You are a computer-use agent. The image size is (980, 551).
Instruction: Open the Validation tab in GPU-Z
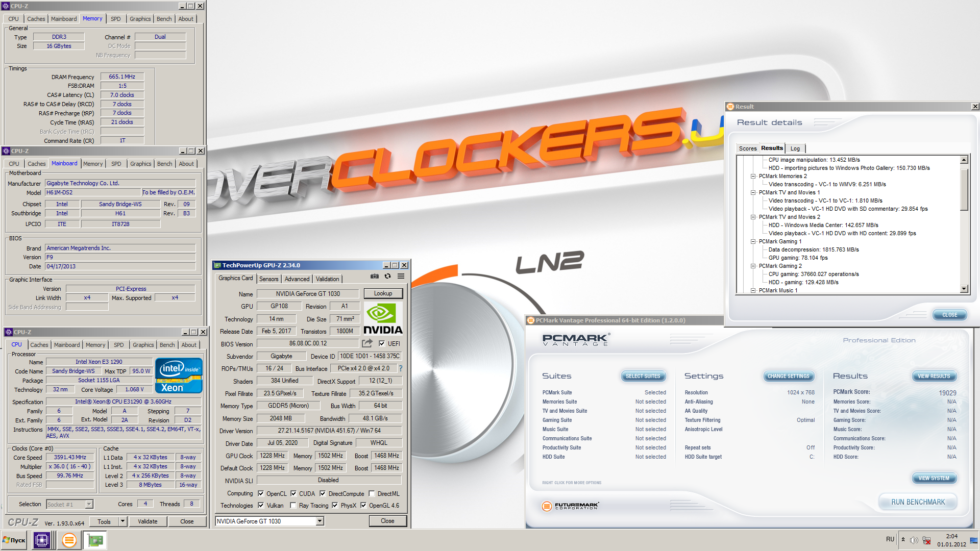(x=327, y=279)
